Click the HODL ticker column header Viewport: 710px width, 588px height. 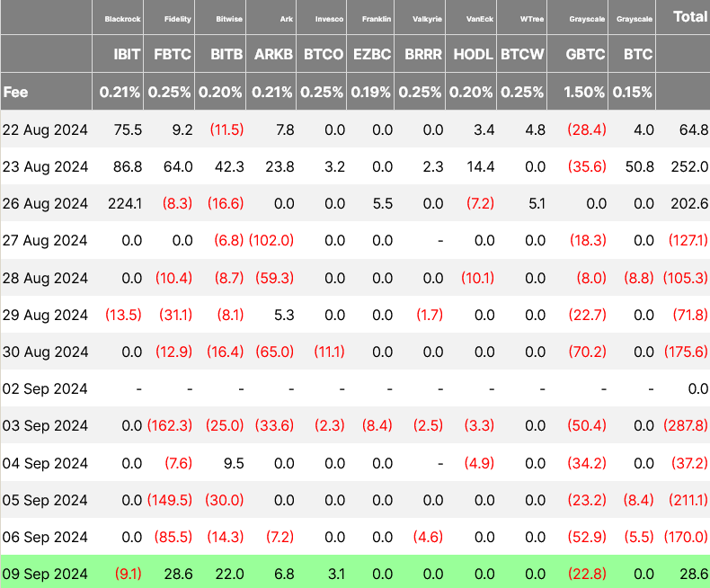coord(473,54)
